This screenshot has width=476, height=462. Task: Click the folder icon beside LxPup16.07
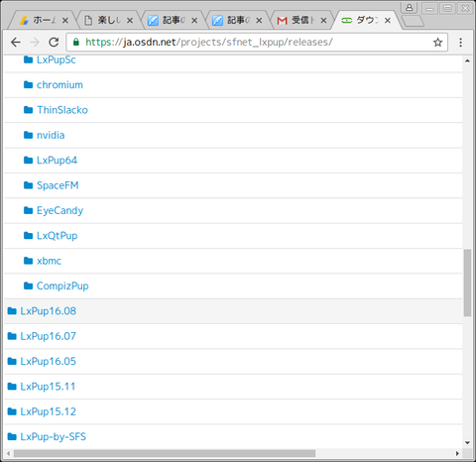[12, 336]
